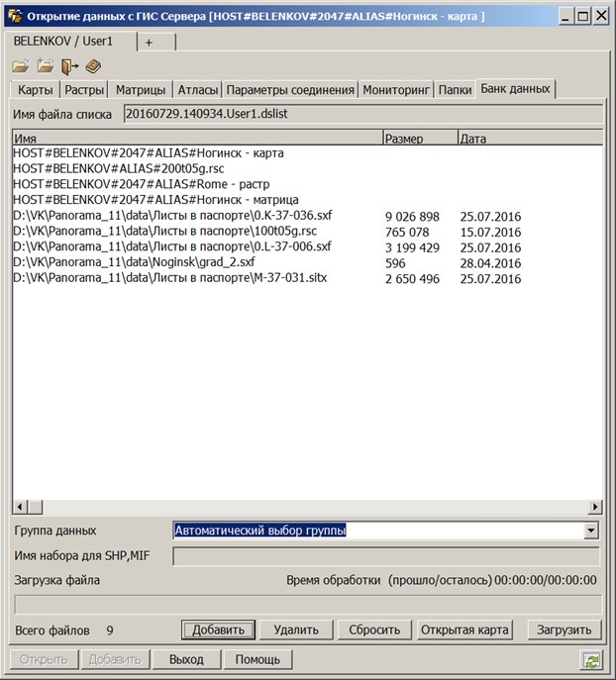Click the second folder icon with sparkle
The height and width of the screenshot is (680, 616).
(x=45, y=66)
